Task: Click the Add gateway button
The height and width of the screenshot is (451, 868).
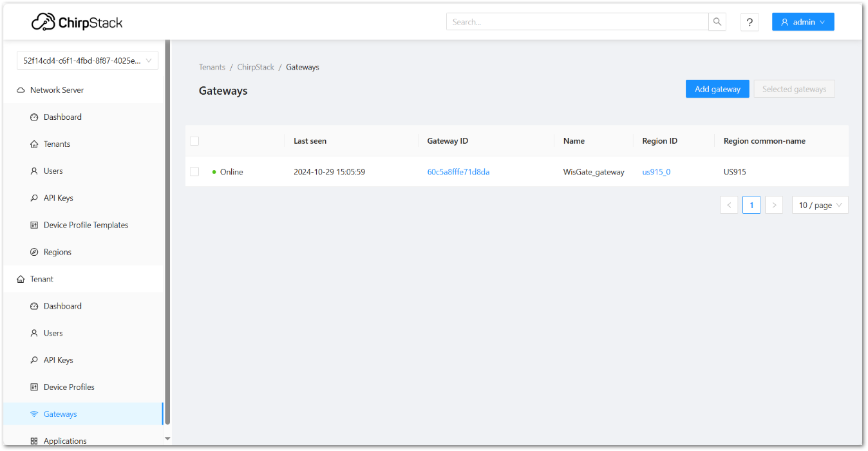Action: [x=717, y=89]
